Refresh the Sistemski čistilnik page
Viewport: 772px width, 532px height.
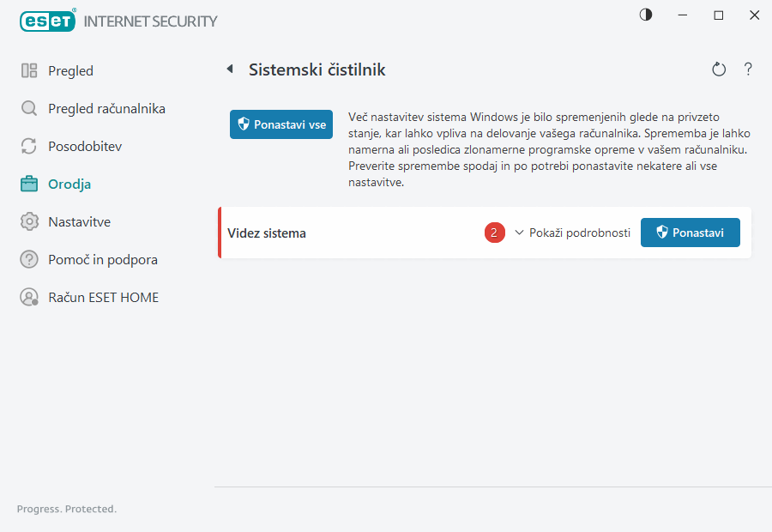[719, 70]
